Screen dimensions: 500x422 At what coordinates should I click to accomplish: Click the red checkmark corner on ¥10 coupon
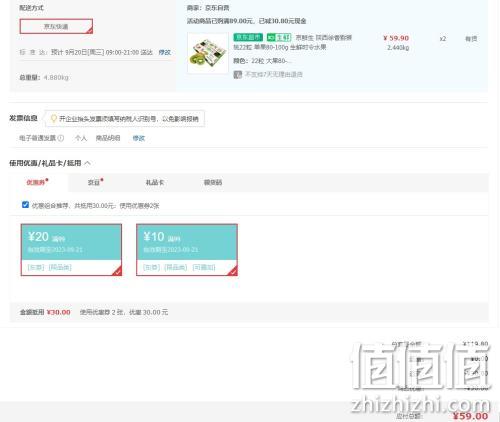pos(233,271)
